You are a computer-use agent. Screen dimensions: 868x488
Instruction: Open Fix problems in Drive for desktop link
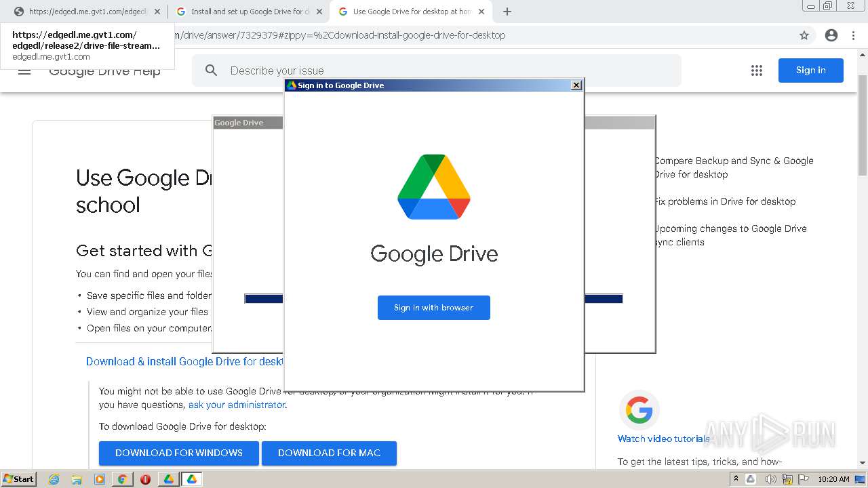(725, 201)
